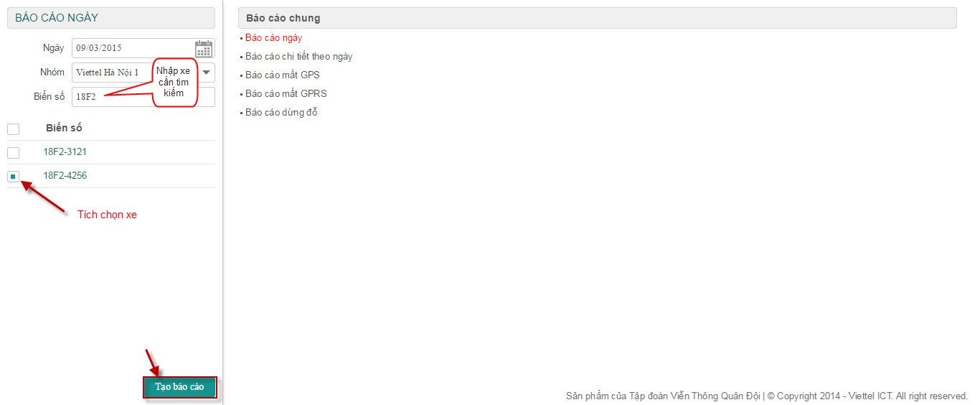Click the Tạo báo cáo button
Screen dimensions: 980x405
(179, 387)
